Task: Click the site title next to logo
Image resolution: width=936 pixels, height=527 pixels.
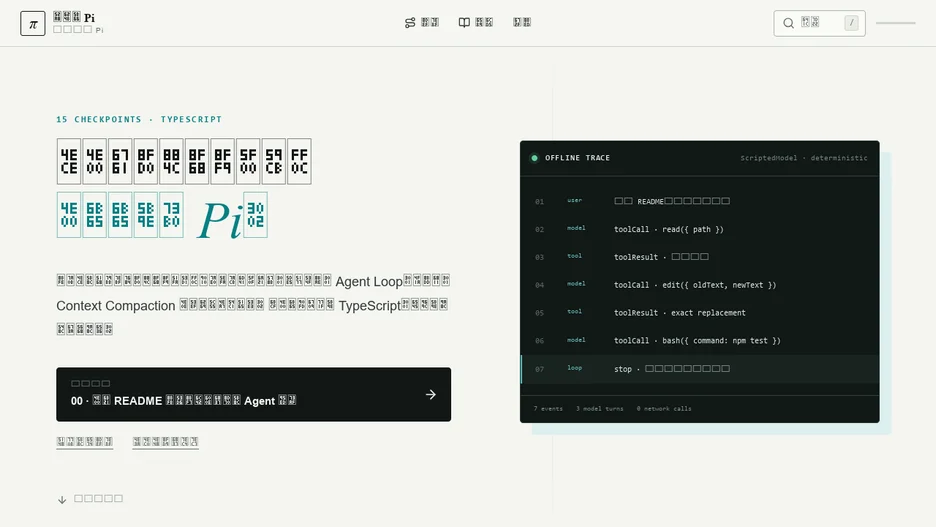Action: pyautogui.click(x=74, y=17)
